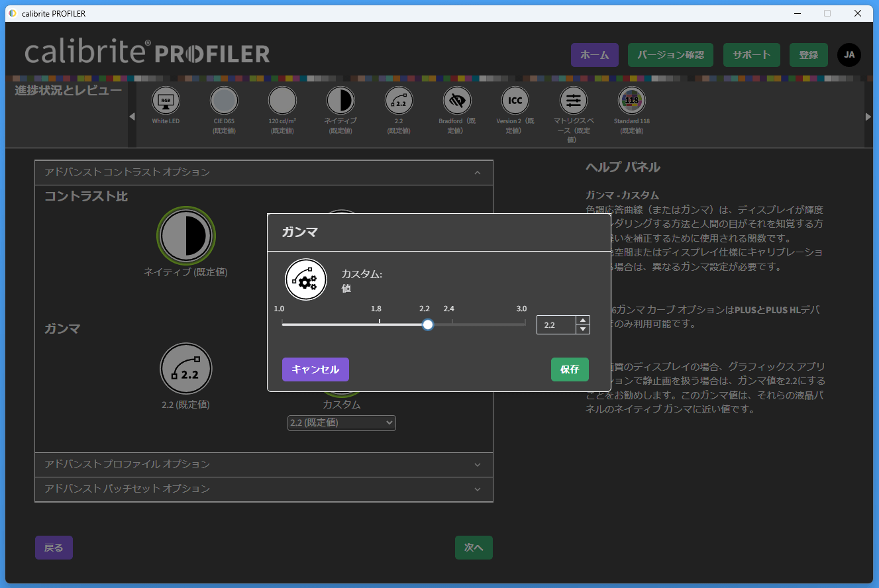Go to ホーム (Home)

595,55
